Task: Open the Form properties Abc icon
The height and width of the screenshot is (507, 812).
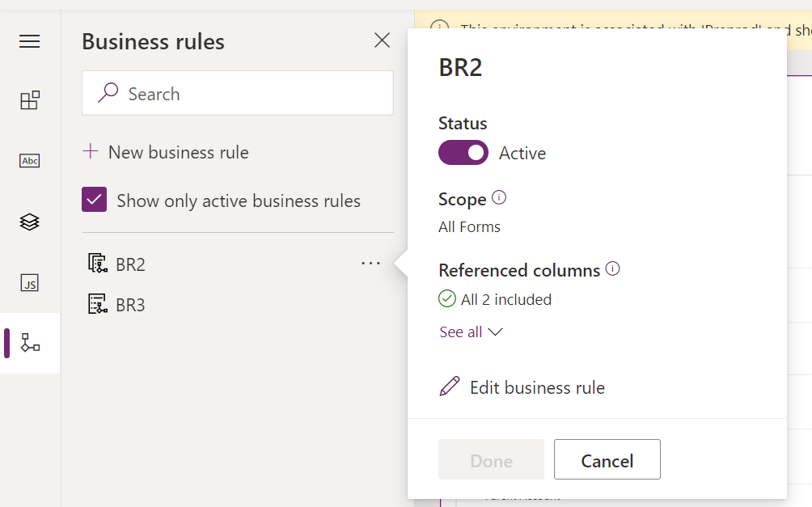Action: (x=29, y=160)
